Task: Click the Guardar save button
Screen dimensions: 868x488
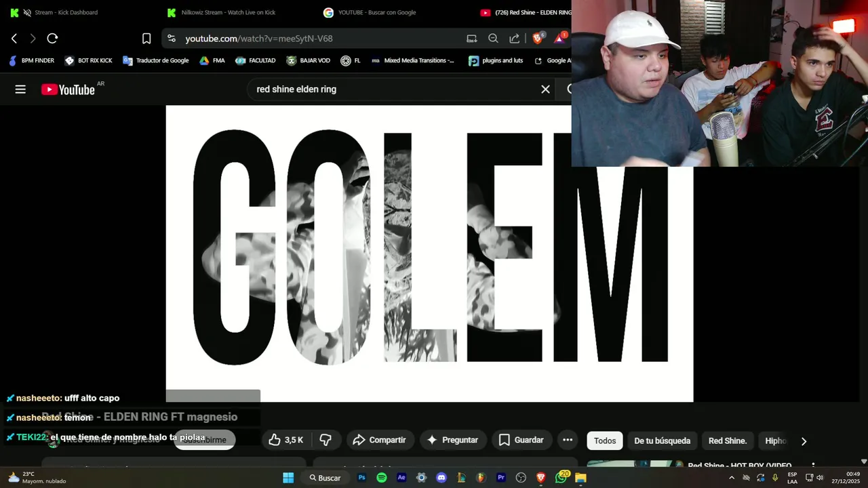Action: (521, 440)
